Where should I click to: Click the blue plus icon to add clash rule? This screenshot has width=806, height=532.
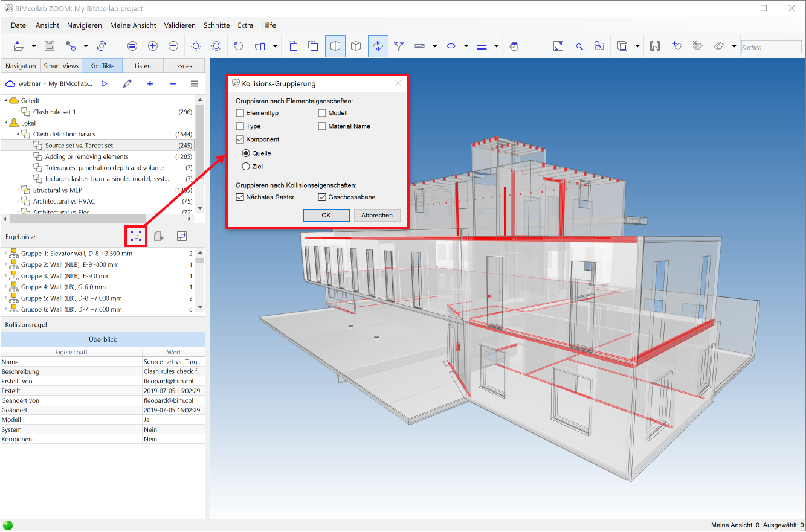(150, 84)
